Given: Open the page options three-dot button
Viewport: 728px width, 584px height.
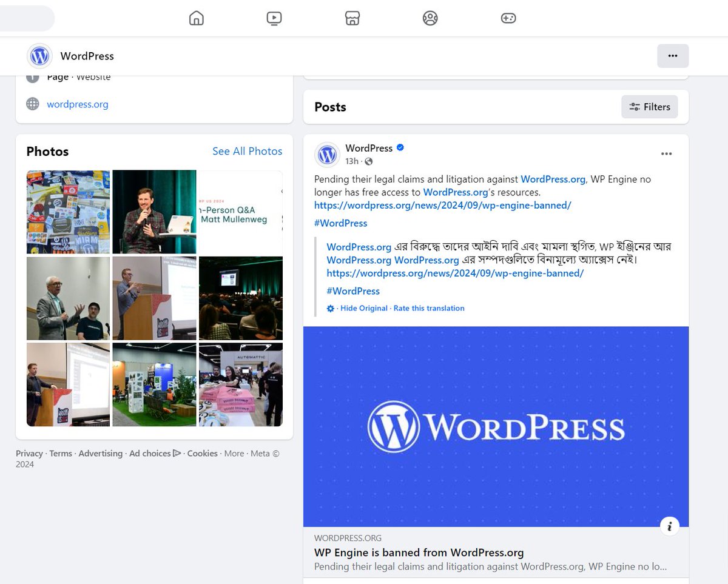Looking at the screenshot, I should pos(673,56).
